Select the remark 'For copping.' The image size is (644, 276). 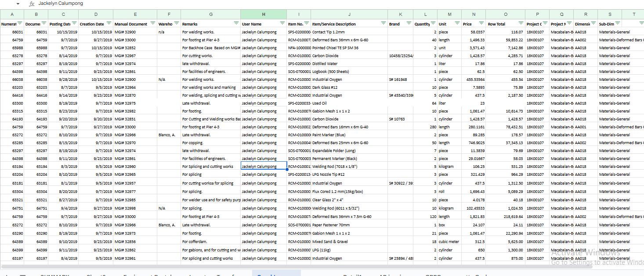[211, 143]
